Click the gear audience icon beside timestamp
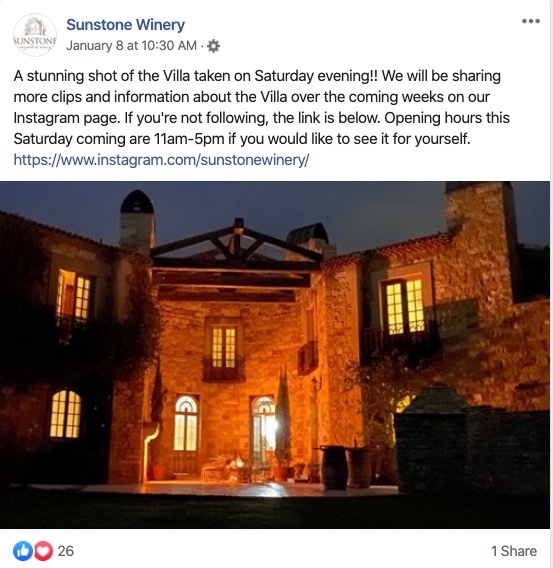This screenshot has width=553, height=568. click(213, 46)
